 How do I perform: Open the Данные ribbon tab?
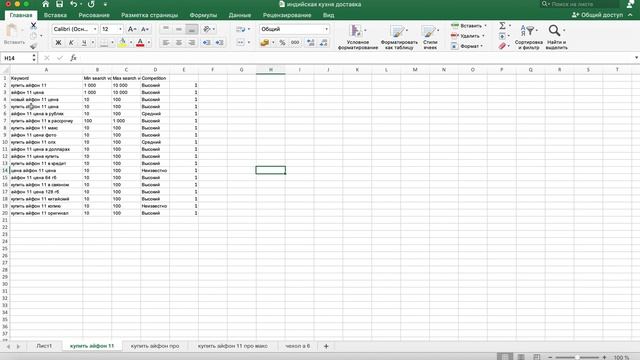pos(240,15)
